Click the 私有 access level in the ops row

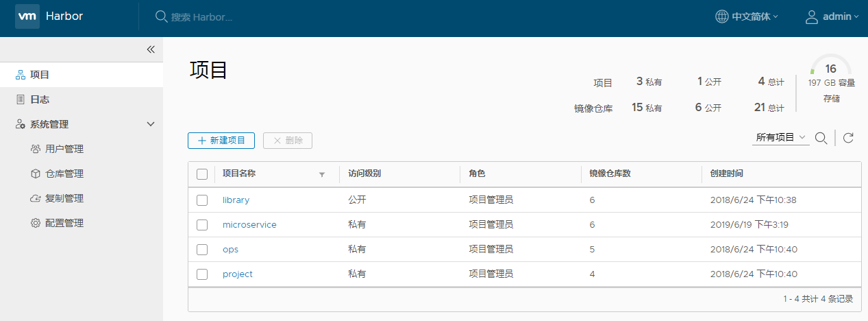pos(357,250)
